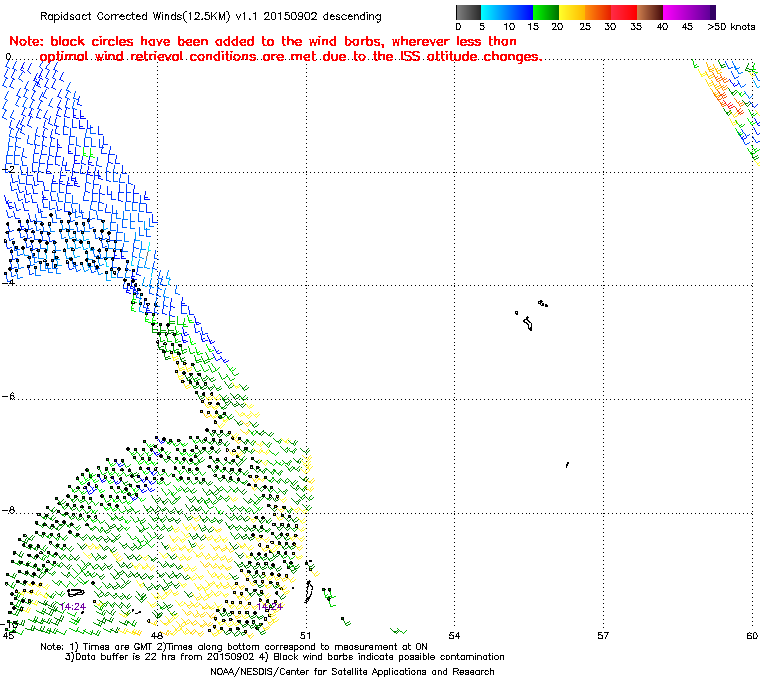Click latitude label '-2' on left axis
This screenshot has width=760, height=688.
click(x=8, y=169)
